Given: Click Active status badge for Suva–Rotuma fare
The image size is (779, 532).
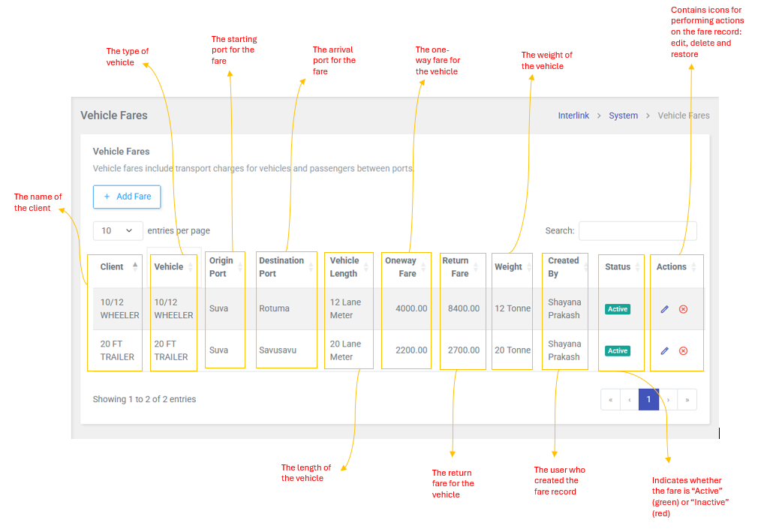Looking at the screenshot, I should pos(618,309).
